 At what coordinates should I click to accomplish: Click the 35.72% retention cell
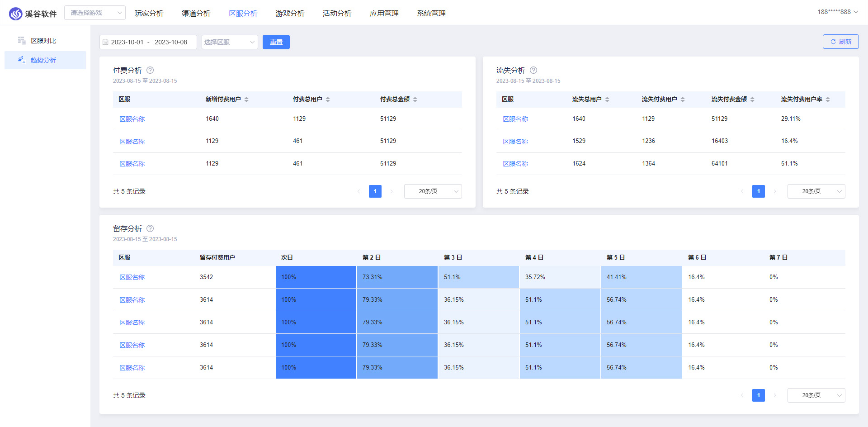(x=560, y=277)
